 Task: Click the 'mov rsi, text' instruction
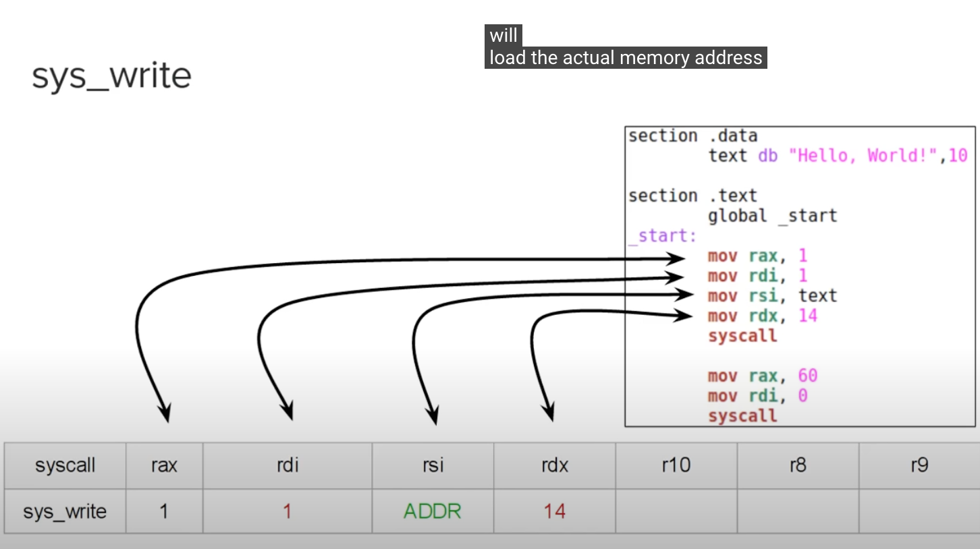773,295
